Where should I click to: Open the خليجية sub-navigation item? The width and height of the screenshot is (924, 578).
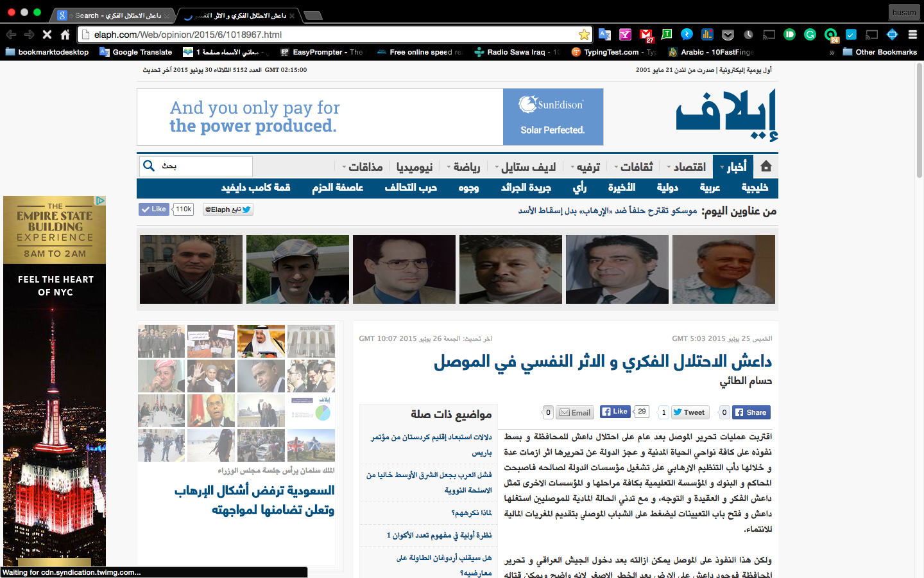pyautogui.click(x=755, y=188)
